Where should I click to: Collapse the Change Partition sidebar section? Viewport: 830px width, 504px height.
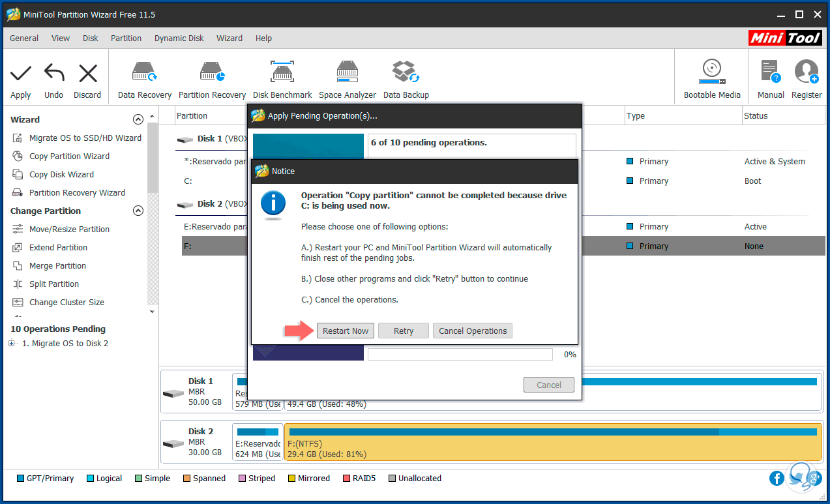pos(138,211)
